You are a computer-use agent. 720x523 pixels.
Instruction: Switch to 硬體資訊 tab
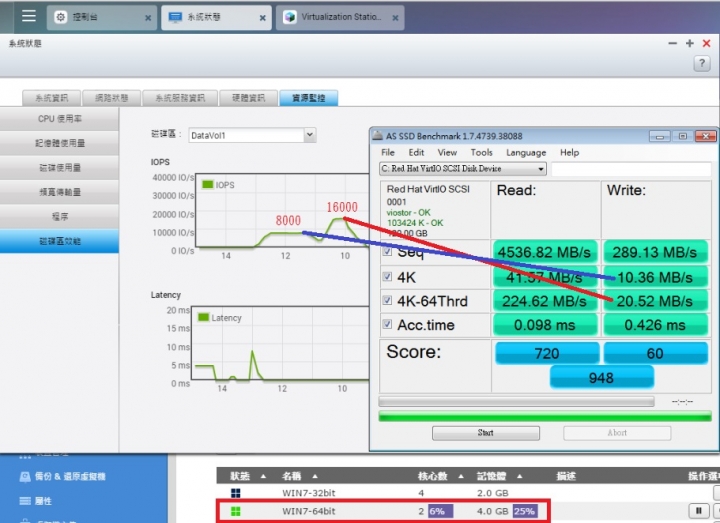coord(248,98)
